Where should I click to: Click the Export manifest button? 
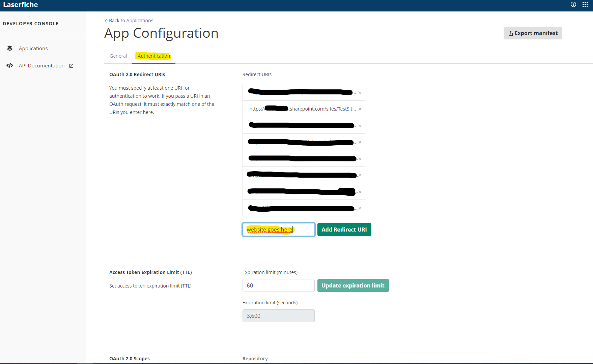(x=533, y=33)
